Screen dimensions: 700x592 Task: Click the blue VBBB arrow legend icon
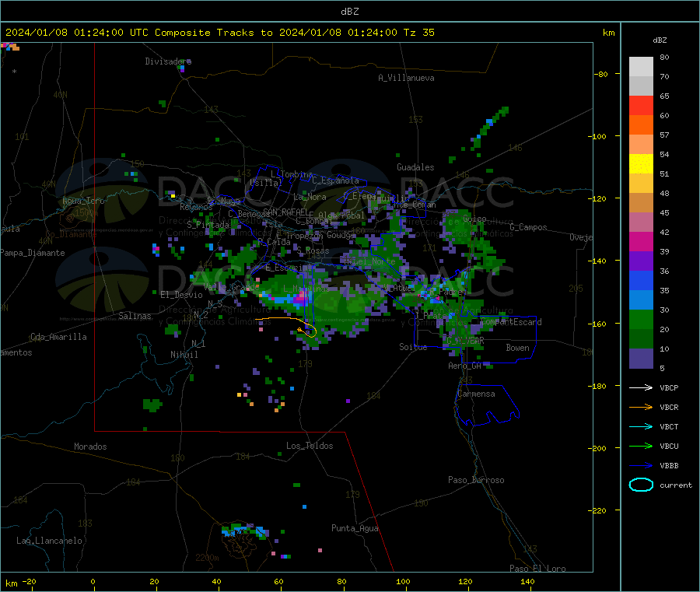point(641,465)
